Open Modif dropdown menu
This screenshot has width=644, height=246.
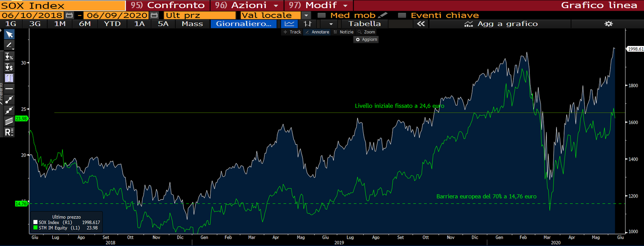(x=319, y=6)
